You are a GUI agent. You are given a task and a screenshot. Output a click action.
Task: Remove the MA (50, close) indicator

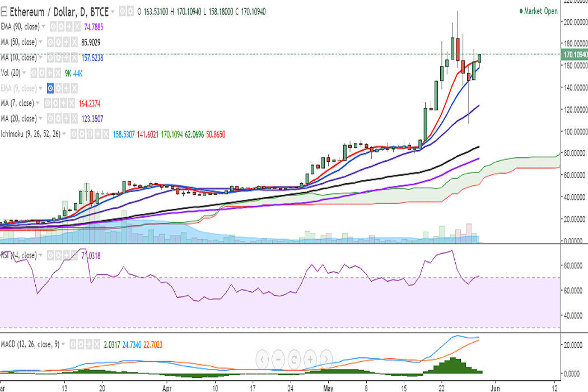[74, 43]
